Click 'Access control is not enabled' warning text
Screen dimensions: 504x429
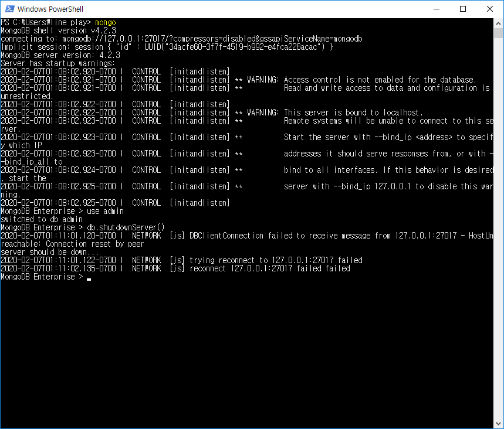point(380,80)
